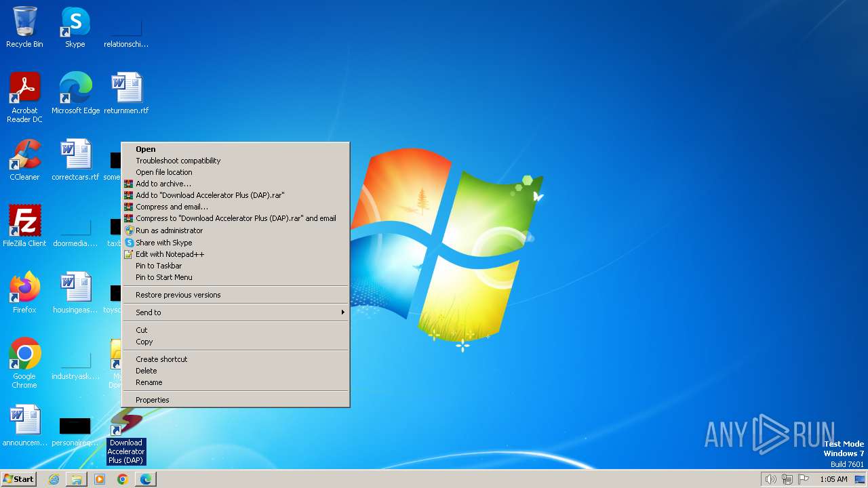Image resolution: width=868 pixels, height=488 pixels.
Task: Choose Restore previous versions
Action: [235, 295]
